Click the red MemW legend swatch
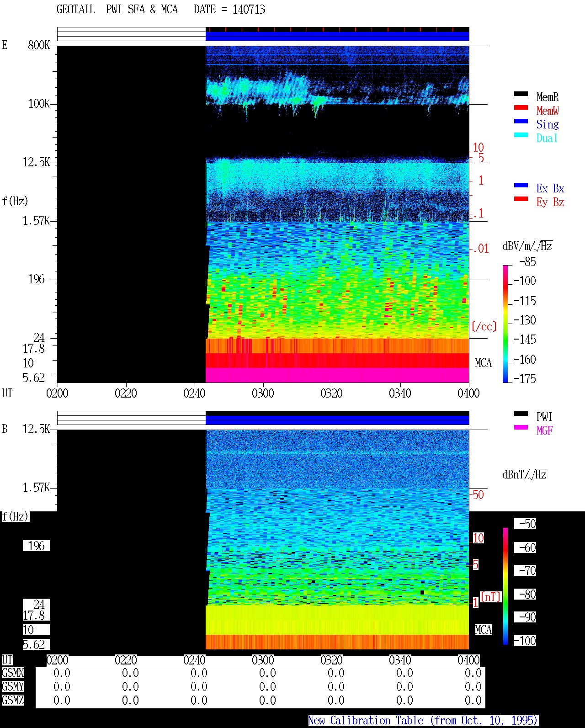 (x=521, y=107)
